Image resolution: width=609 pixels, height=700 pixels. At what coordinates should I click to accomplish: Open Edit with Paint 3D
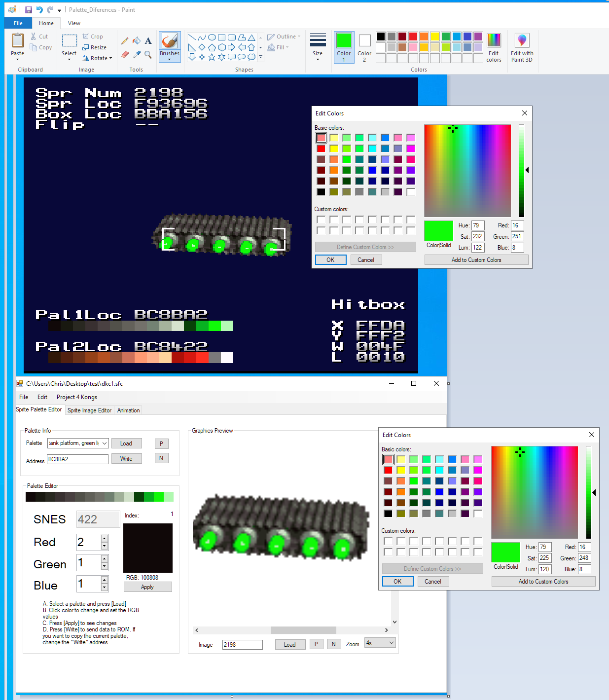pyautogui.click(x=522, y=47)
